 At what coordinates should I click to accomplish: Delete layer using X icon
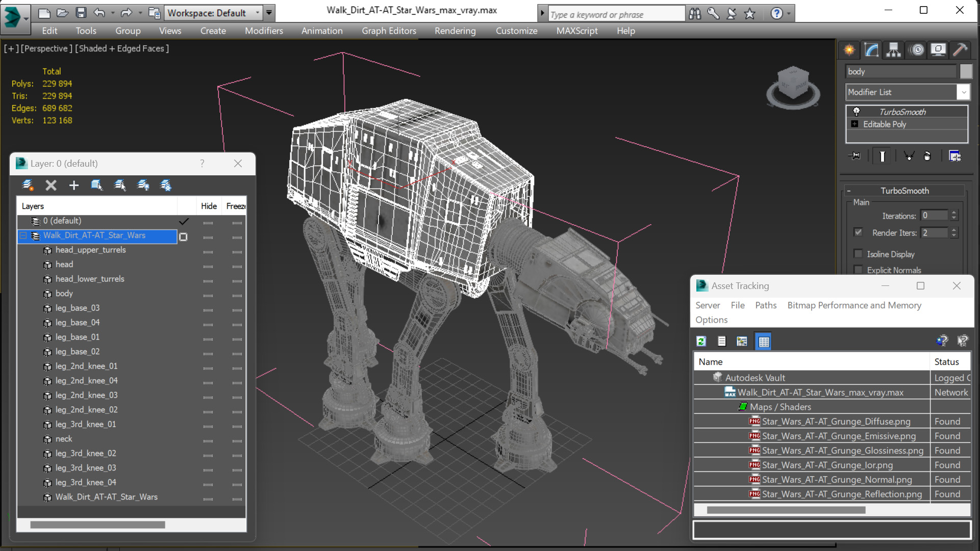[51, 185]
